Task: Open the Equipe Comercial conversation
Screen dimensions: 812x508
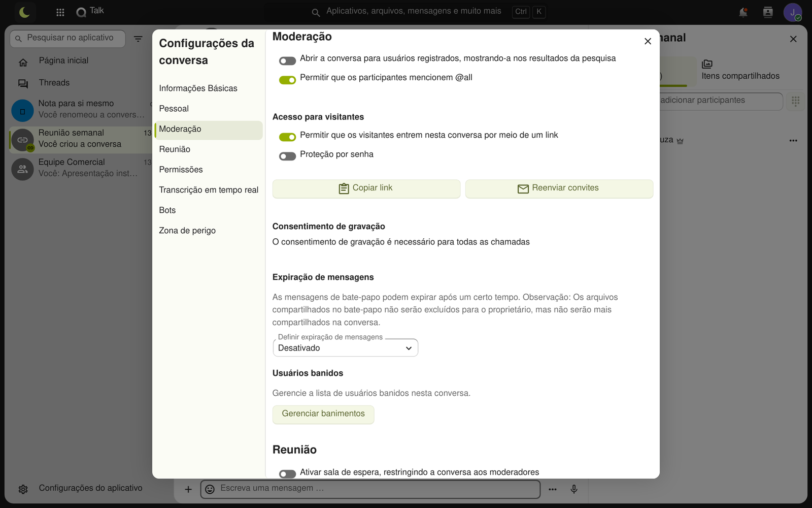Action: pos(81,168)
